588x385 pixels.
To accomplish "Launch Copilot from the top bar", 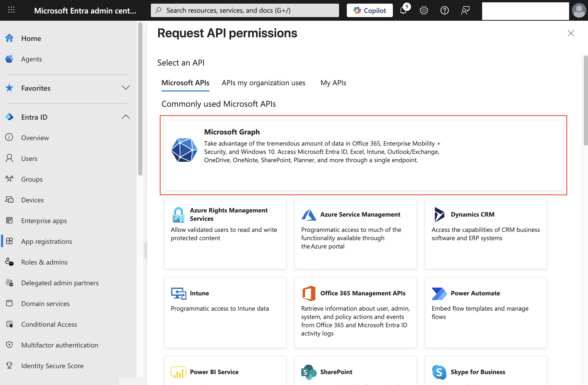I will (x=370, y=10).
